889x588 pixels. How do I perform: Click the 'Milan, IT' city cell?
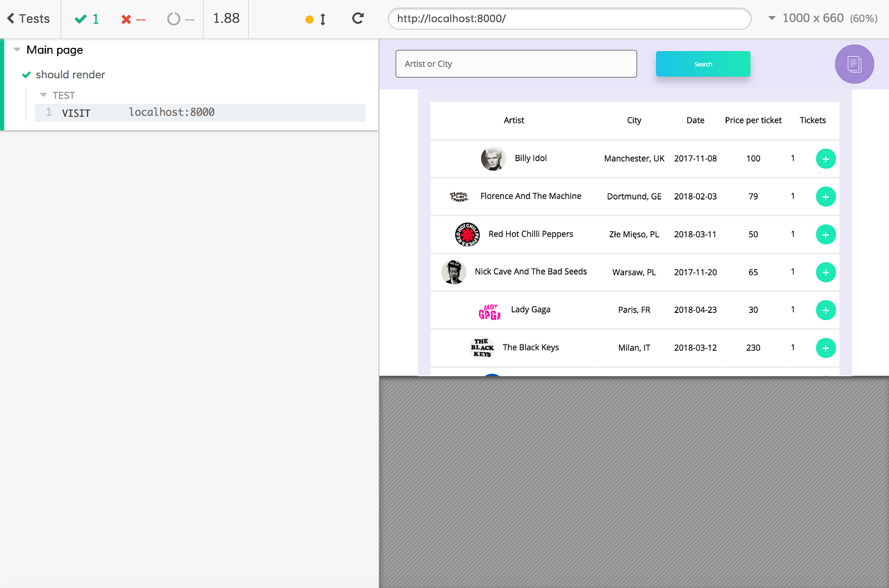tap(634, 347)
